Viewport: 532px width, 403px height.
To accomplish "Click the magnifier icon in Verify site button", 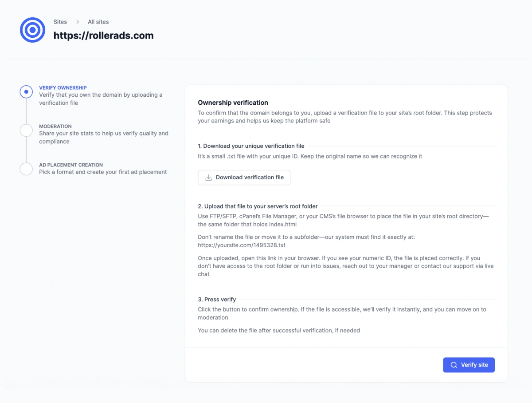I will (454, 364).
